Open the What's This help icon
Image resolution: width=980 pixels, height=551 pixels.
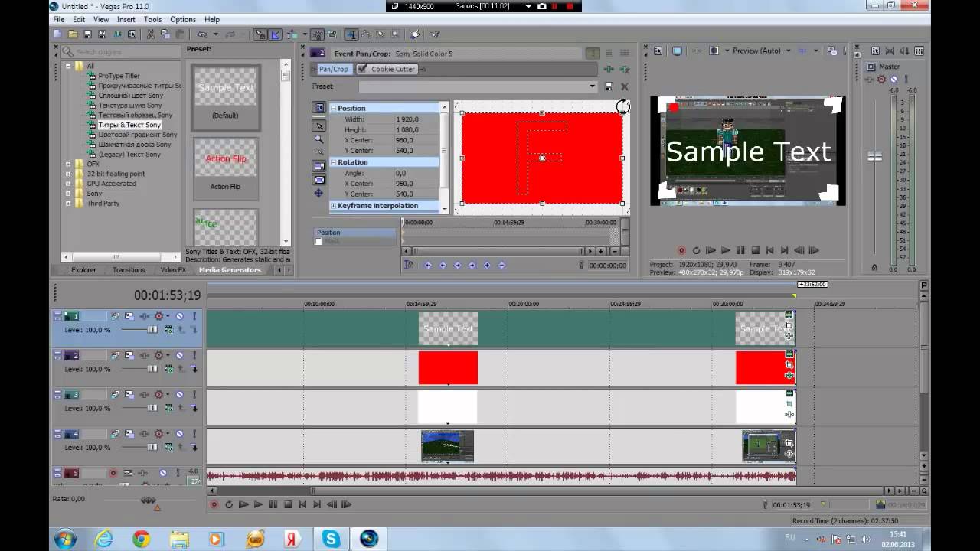click(435, 34)
